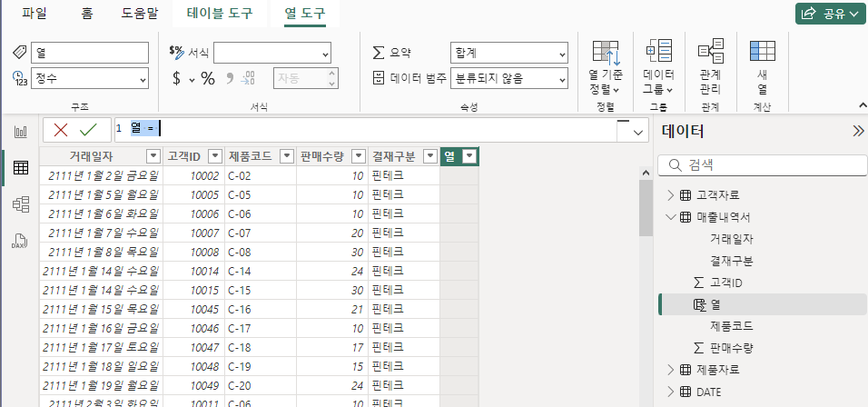Select cell 2111년 1월 2일 금요일
This screenshot has width=868, height=407.
click(102, 176)
